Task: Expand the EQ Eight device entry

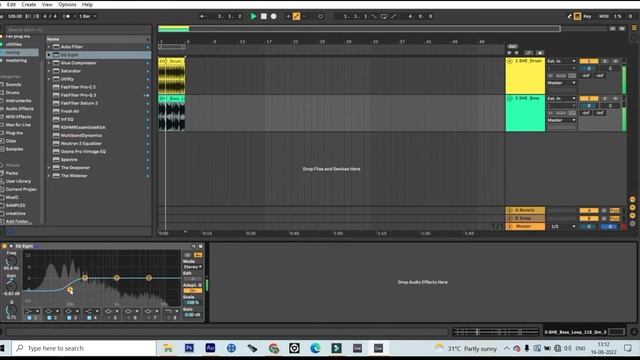Action: 49,55
